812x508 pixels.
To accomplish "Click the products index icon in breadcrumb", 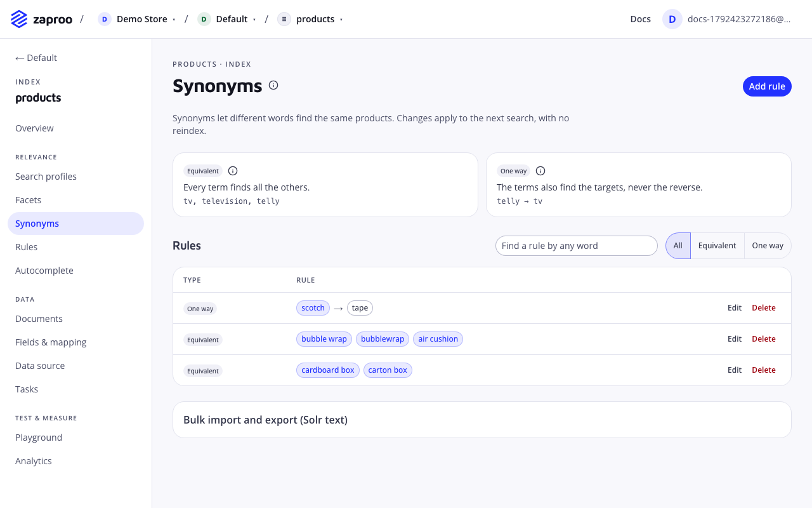I will (284, 19).
